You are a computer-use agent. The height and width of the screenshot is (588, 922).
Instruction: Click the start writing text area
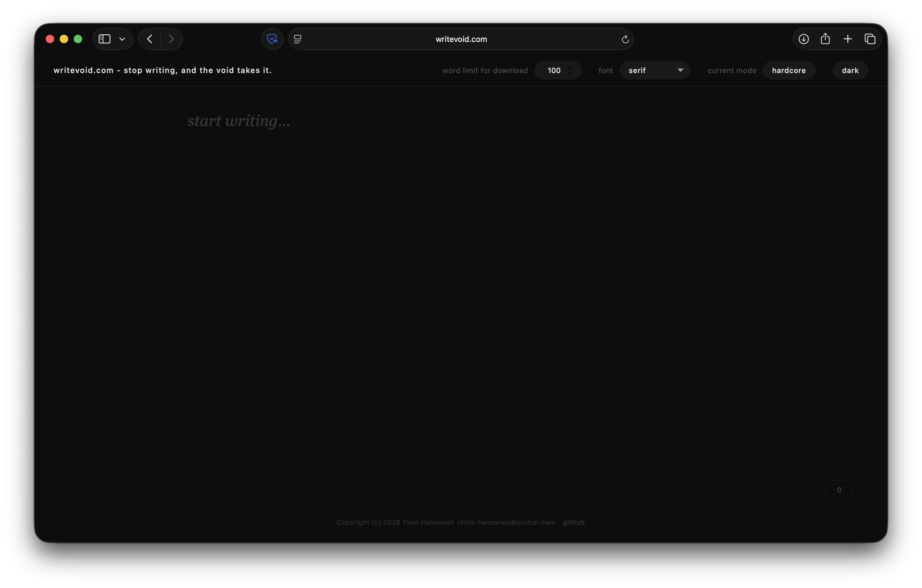[x=238, y=121]
